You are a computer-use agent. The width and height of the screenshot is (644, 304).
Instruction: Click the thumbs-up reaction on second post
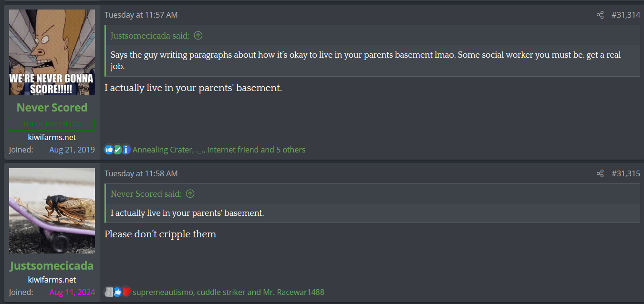pyautogui.click(x=118, y=292)
